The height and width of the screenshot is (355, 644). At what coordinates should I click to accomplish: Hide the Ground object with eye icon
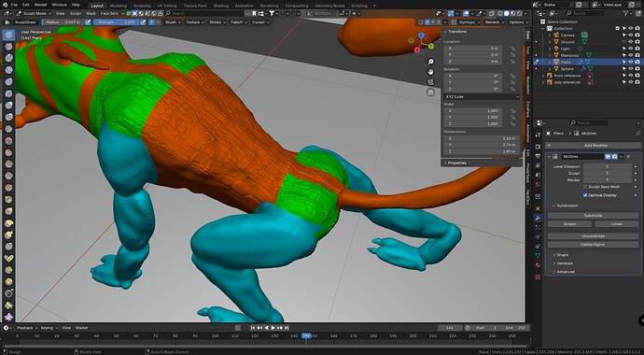coord(631,42)
